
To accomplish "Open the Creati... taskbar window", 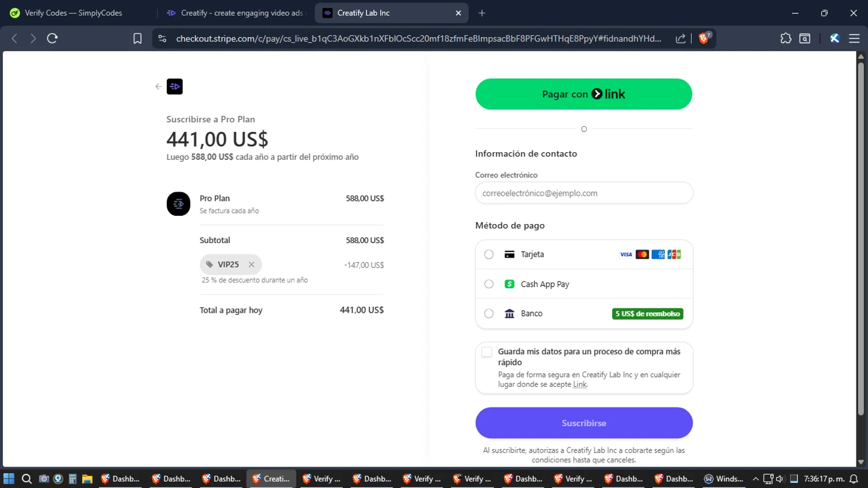I will (272, 479).
